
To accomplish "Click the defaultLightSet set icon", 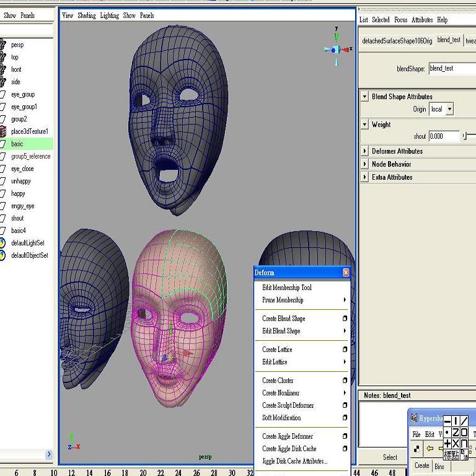I will click(2, 243).
